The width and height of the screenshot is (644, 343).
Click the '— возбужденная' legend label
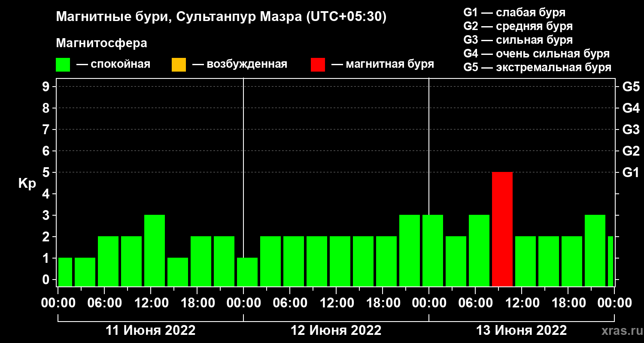[240, 65]
